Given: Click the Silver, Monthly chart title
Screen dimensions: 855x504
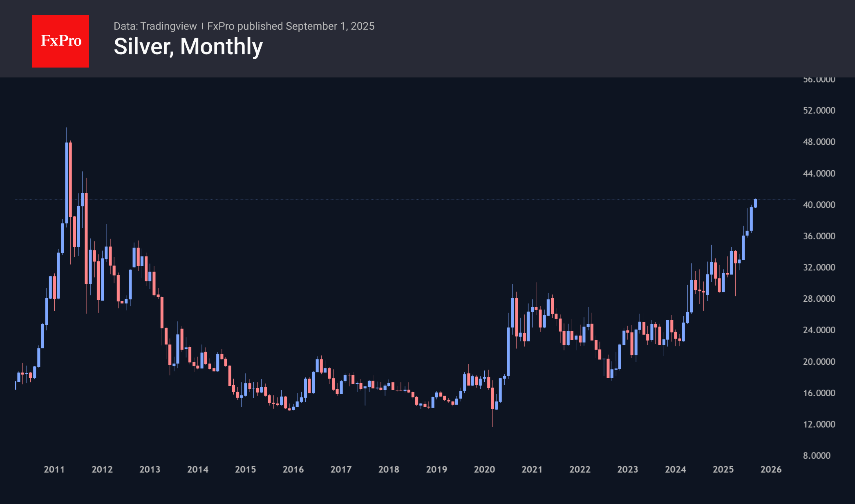Looking at the screenshot, I should click(x=188, y=47).
